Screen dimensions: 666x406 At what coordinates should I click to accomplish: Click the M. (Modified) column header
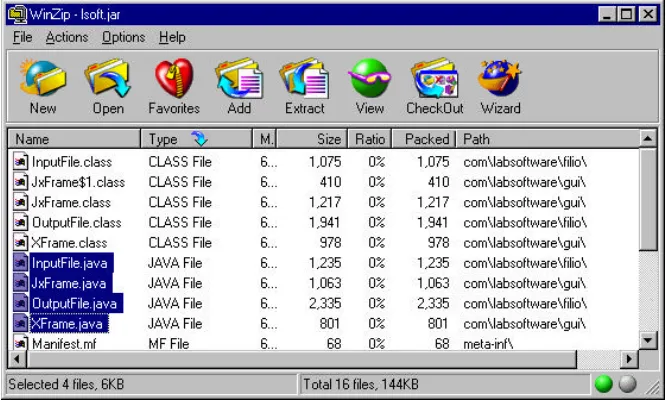[x=265, y=139]
